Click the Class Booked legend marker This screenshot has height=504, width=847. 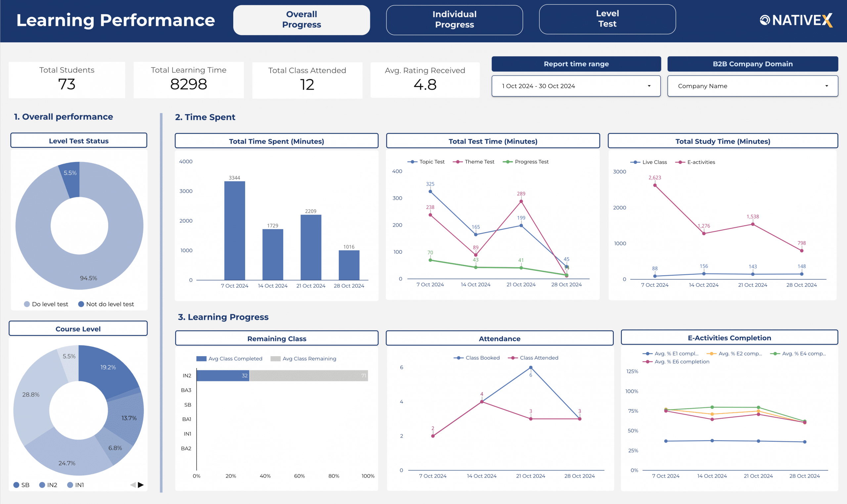(x=458, y=357)
